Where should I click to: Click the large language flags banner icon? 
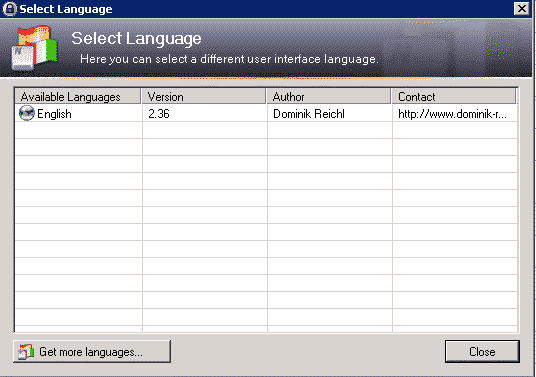(34, 47)
